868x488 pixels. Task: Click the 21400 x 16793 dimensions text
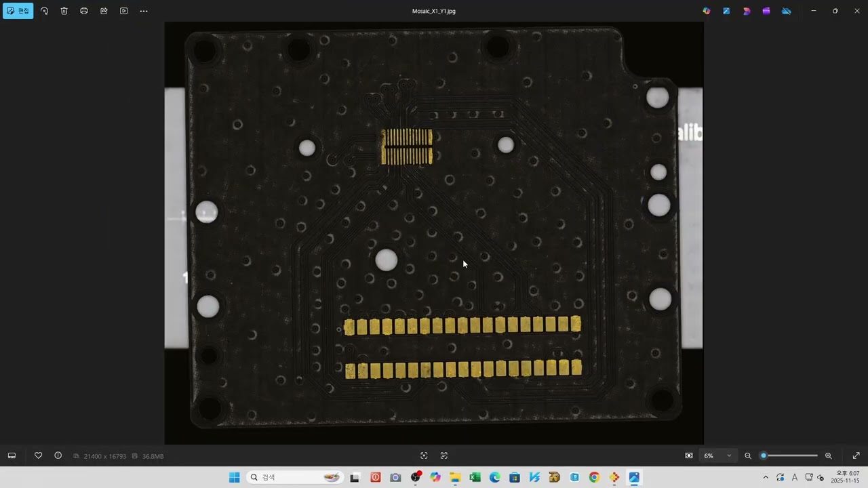pyautogui.click(x=104, y=456)
